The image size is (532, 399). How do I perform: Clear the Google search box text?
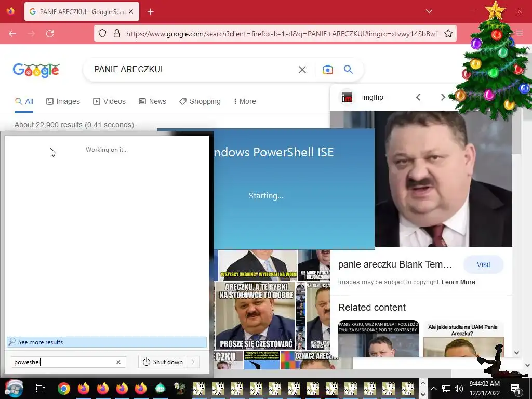pyautogui.click(x=302, y=70)
